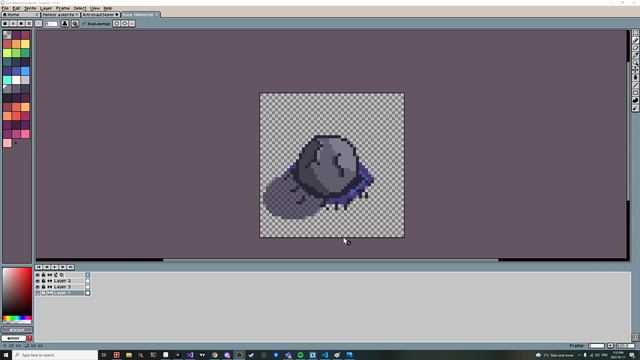This screenshot has height=360, width=640.
Task: Select the Move tool
Action: [635, 70]
